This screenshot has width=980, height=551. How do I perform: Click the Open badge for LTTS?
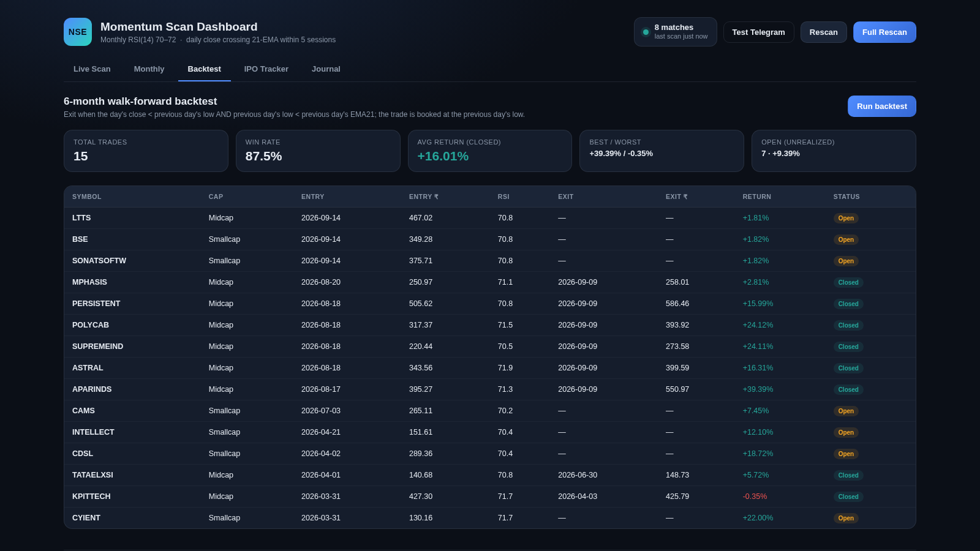pos(846,218)
